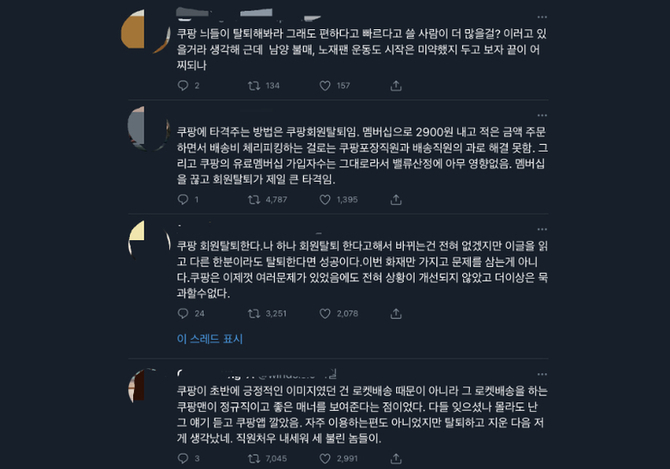This screenshot has height=469, width=670.
Task: Reply to the tweet with 4,787 retweets
Action: pos(183,199)
